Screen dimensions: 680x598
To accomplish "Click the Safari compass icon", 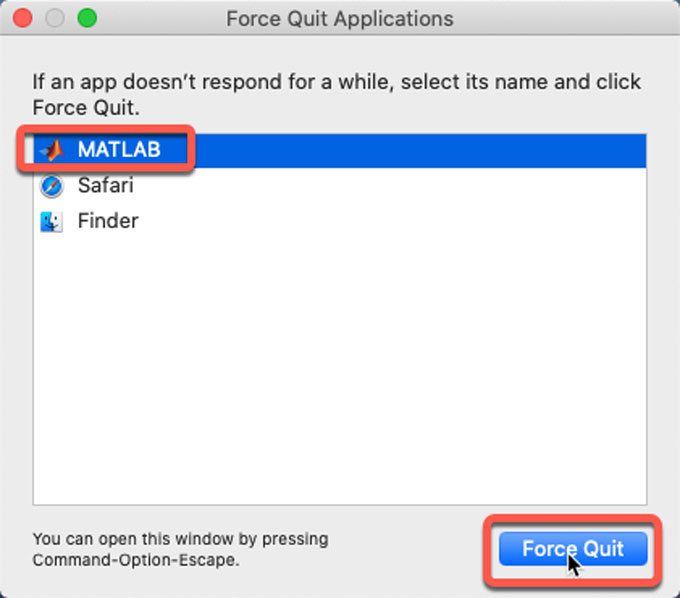I will (x=52, y=186).
